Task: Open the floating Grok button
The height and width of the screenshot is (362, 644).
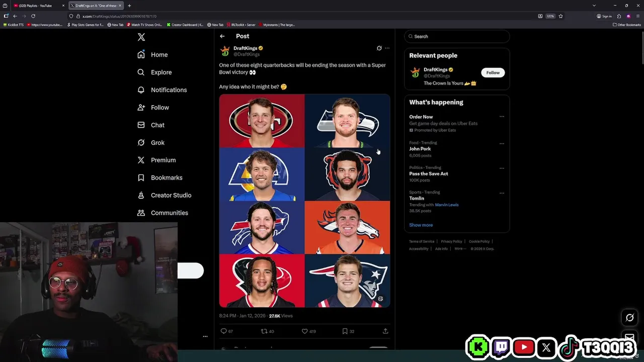Action: pos(629,317)
